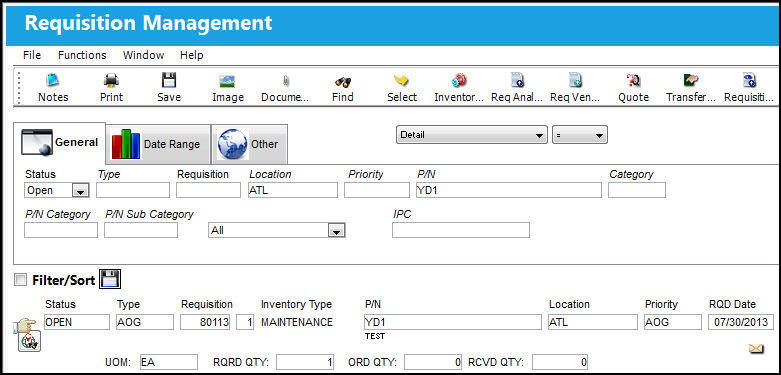Screen dimensions: 781x375
Task: Expand the All dropdown
Action: [336, 231]
